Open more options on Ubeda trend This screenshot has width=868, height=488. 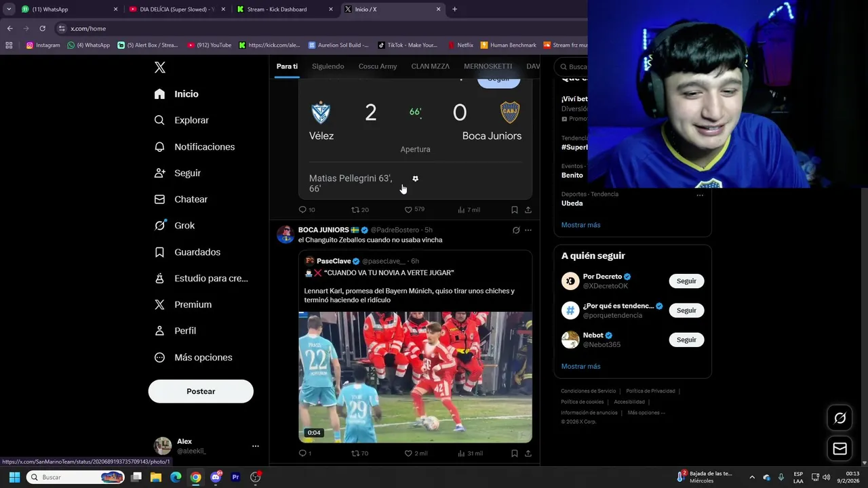700,195
